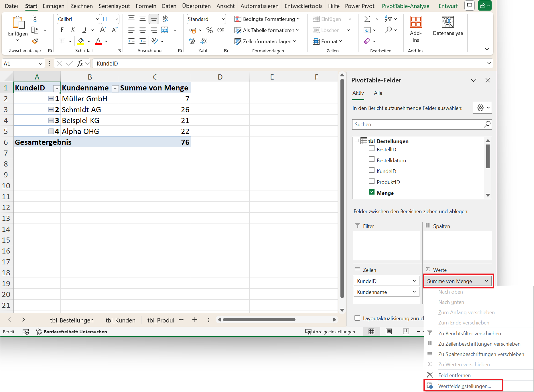Image resolution: width=534 pixels, height=392 pixels.
Task: Switch to the Formeln ribbon tab
Action: coord(146,6)
